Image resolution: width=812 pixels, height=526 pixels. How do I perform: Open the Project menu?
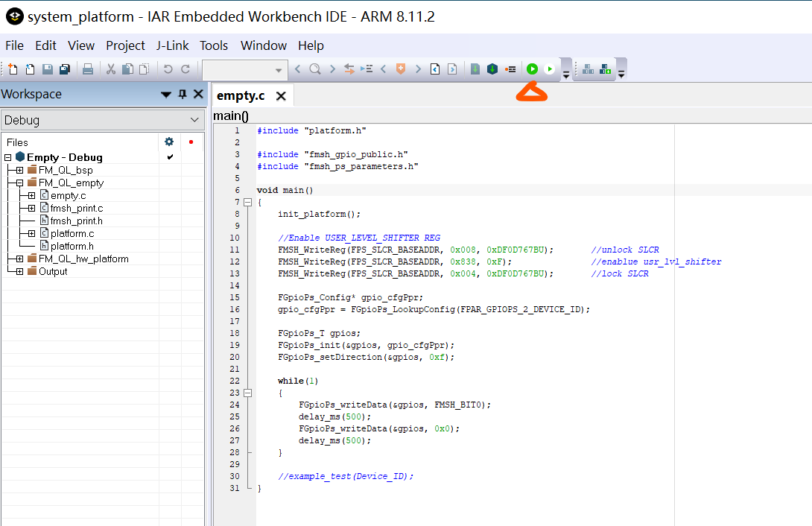point(125,45)
